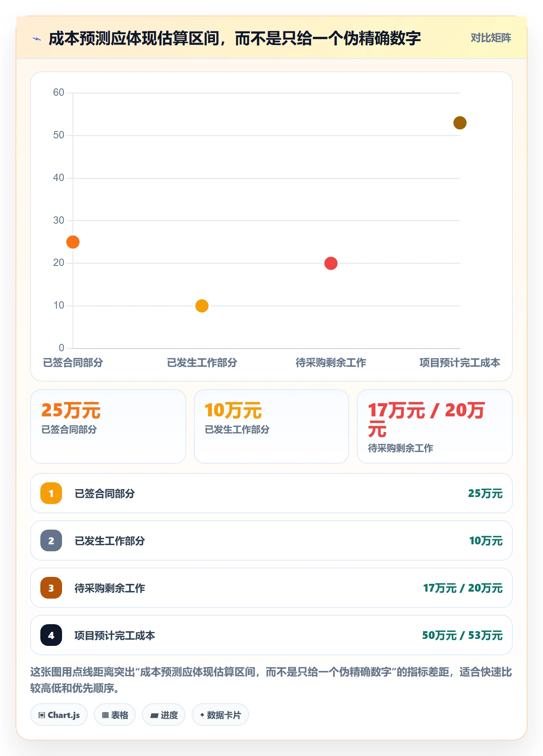Click the y-axis value 60
Screen dimensions: 543x756
coord(59,92)
